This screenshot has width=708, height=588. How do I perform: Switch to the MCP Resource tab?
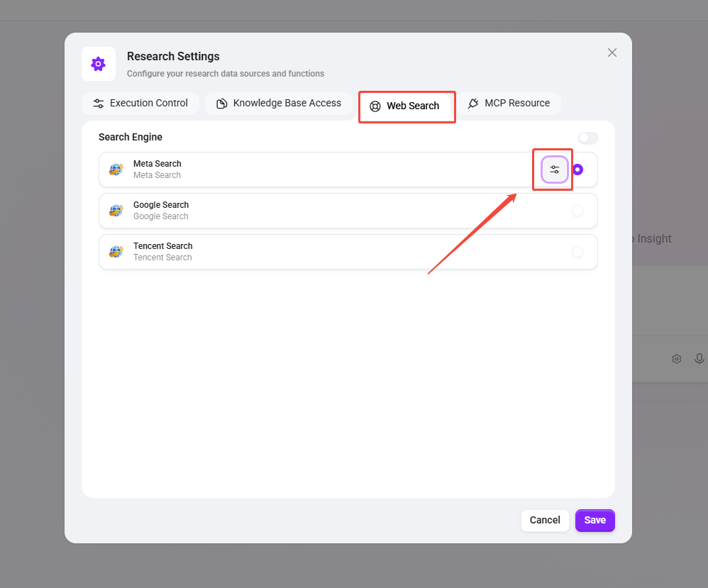pos(509,104)
